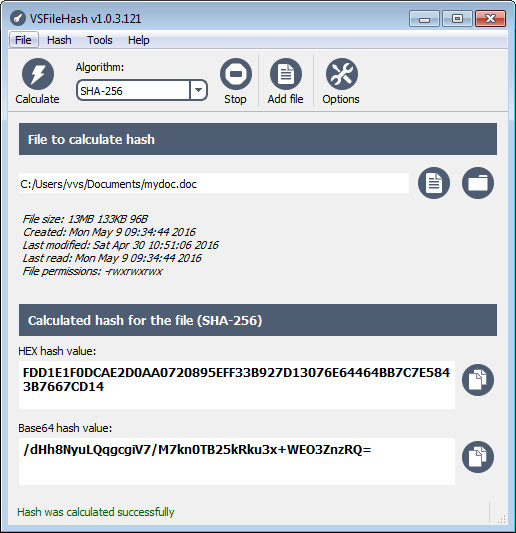Maximize the VSFileHash window
Viewport: 516px width, 533px height.
(457, 18)
